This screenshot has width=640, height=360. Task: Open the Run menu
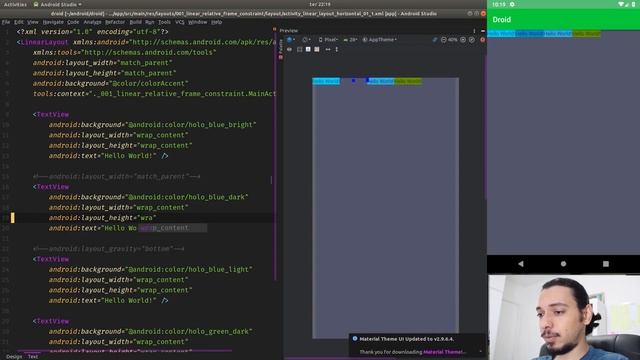150,22
